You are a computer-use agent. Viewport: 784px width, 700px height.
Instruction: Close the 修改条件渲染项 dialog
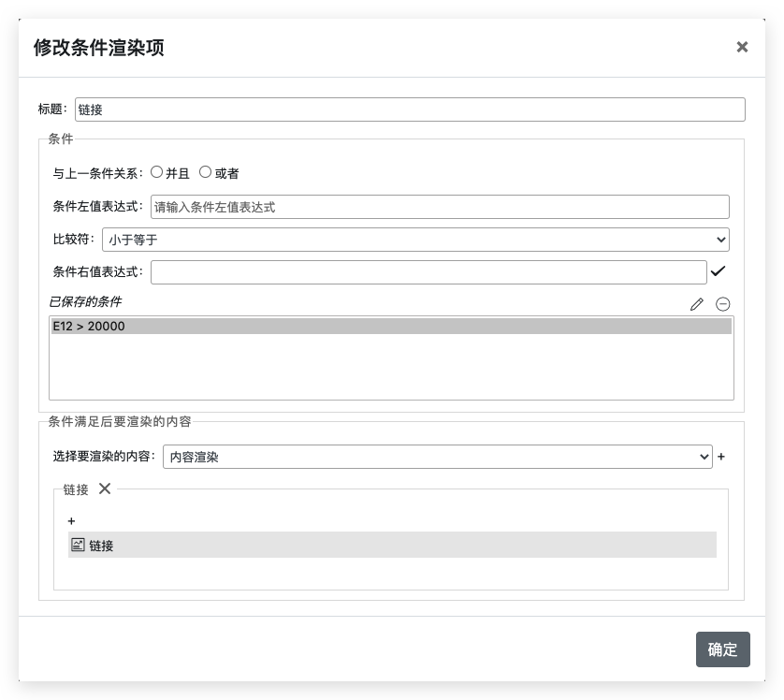[742, 47]
